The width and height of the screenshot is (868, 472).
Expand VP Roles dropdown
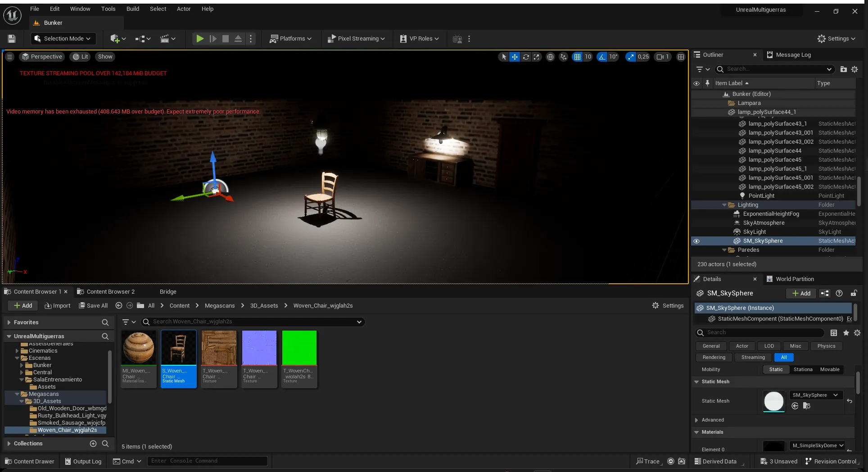[x=419, y=39]
